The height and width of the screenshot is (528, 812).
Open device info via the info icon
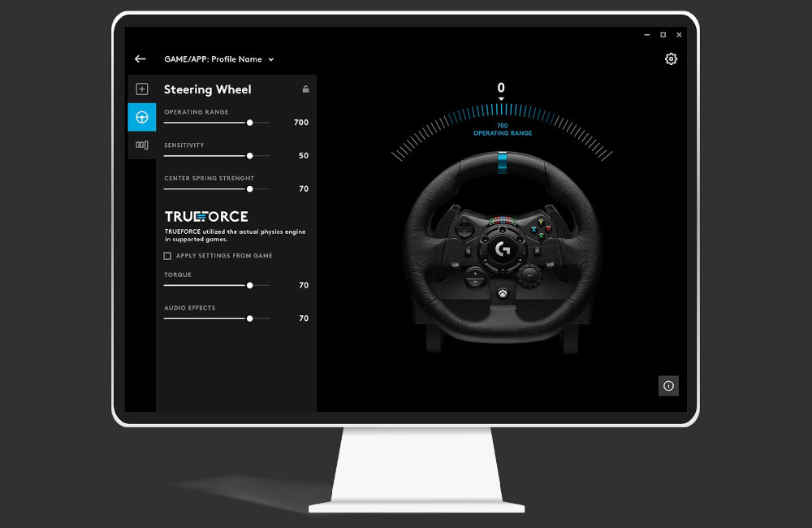pos(668,386)
